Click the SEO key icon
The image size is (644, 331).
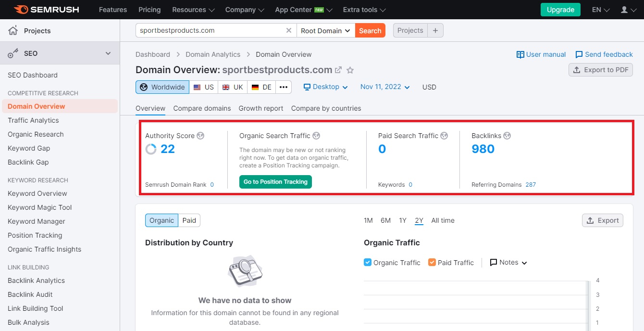[13, 53]
